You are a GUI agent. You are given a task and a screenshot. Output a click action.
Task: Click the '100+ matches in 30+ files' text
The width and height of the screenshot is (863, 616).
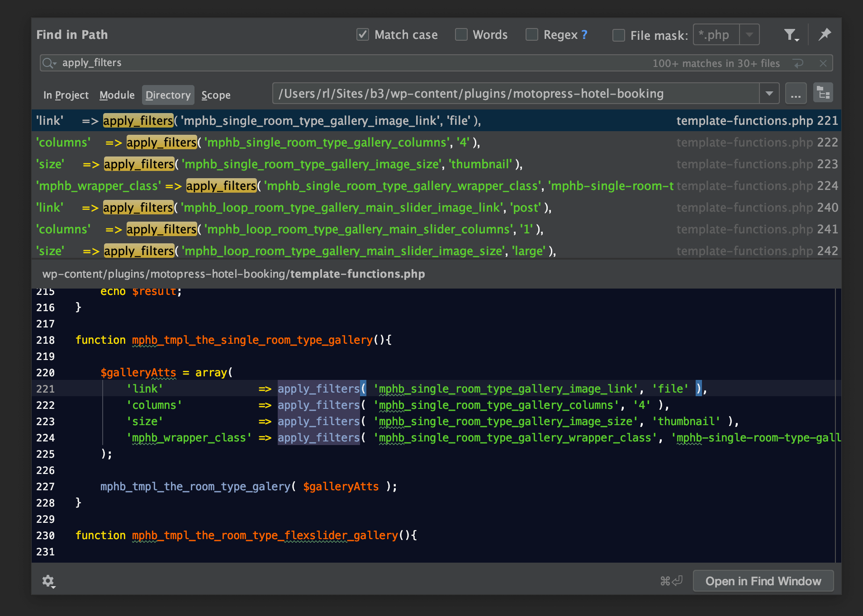pyautogui.click(x=716, y=63)
